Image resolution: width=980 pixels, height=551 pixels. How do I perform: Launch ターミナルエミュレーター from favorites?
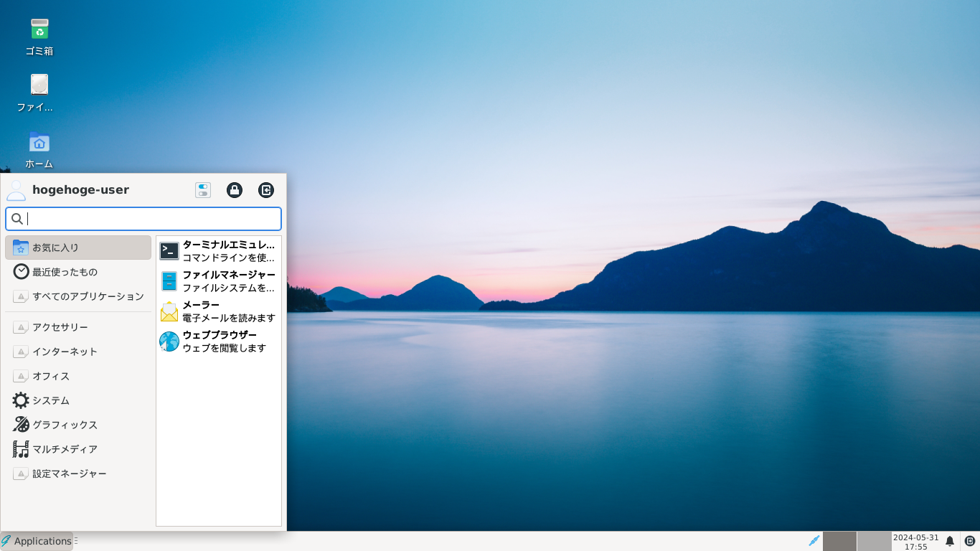[x=218, y=251]
